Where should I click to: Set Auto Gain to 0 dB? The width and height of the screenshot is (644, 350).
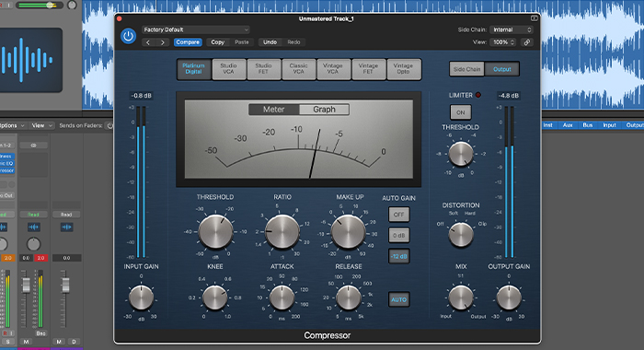pyautogui.click(x=398, y=236)
